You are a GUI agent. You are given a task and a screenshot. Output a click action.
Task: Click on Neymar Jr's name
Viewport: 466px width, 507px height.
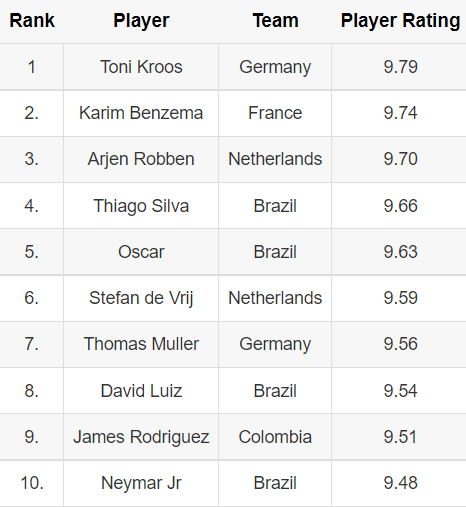[x=141, y=483]
